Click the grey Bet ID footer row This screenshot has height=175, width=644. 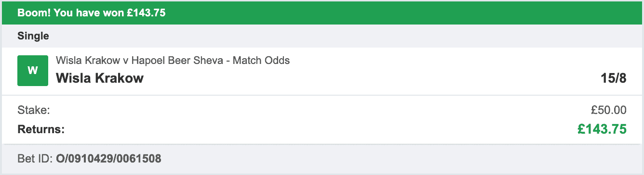(x=322, y=158)
